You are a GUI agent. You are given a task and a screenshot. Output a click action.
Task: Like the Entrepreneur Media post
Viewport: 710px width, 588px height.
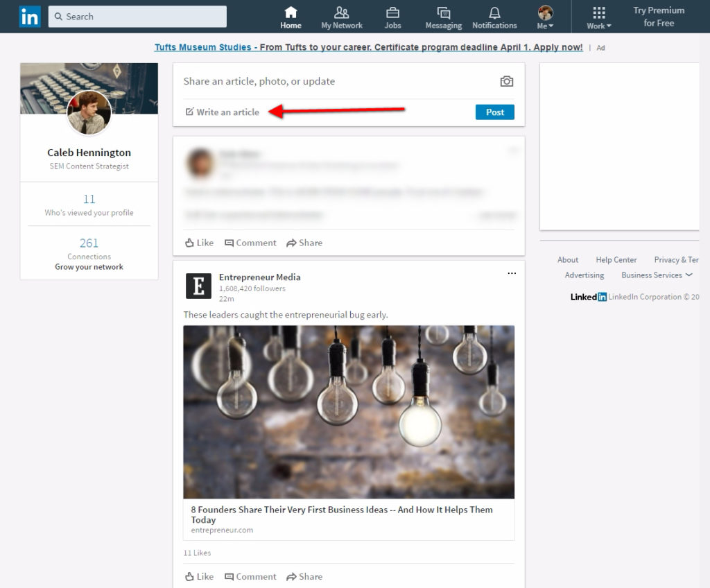tap(198, 576)
